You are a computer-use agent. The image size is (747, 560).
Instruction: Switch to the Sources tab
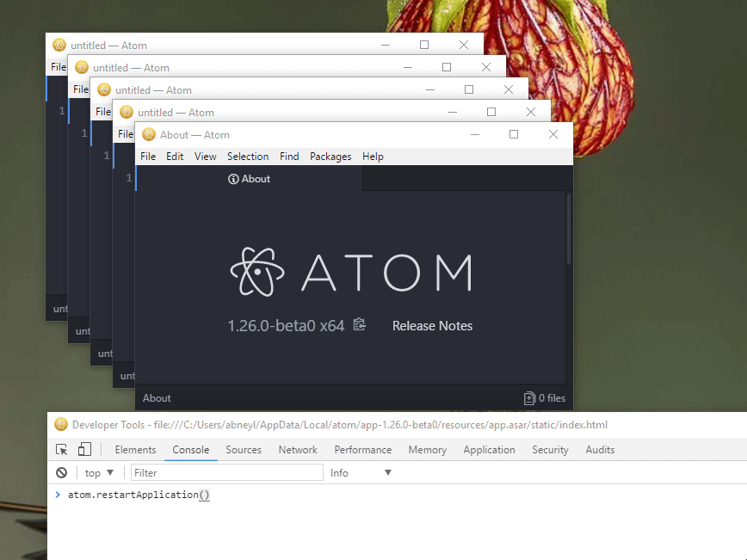pyautogui.click(x=244, y=450)
